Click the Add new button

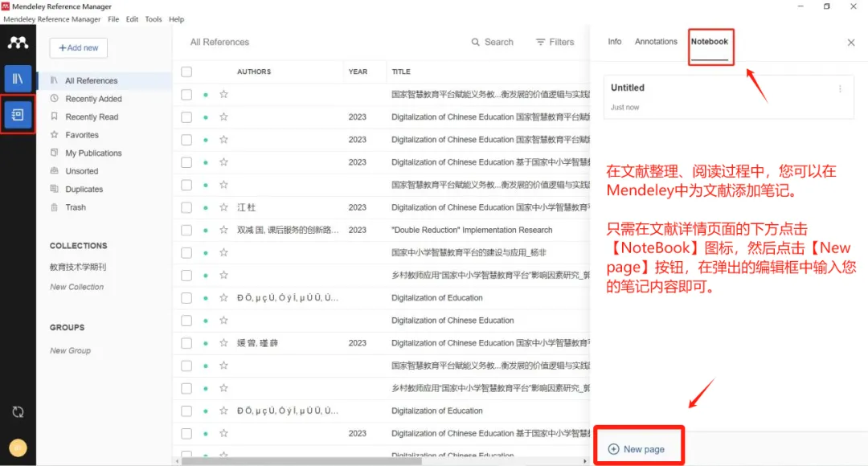(x=79, y=48)
